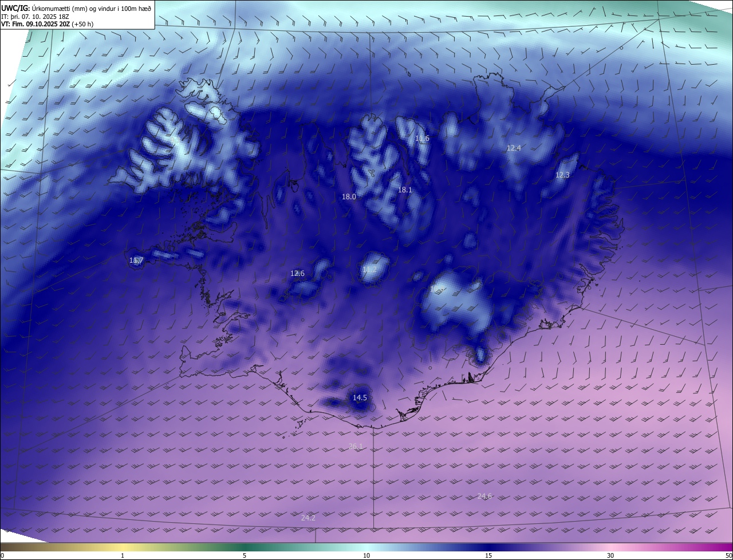Click the 'VT: Fim. 09.10.2025 20Z (+50 h)' line
733x560 pixels.
[x=48, y=25]
